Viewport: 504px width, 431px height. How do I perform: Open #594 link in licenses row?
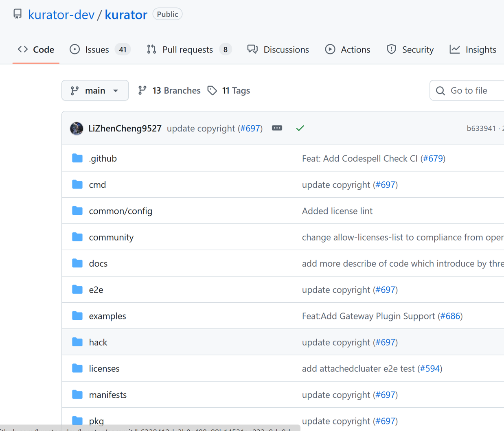point(430,368)
